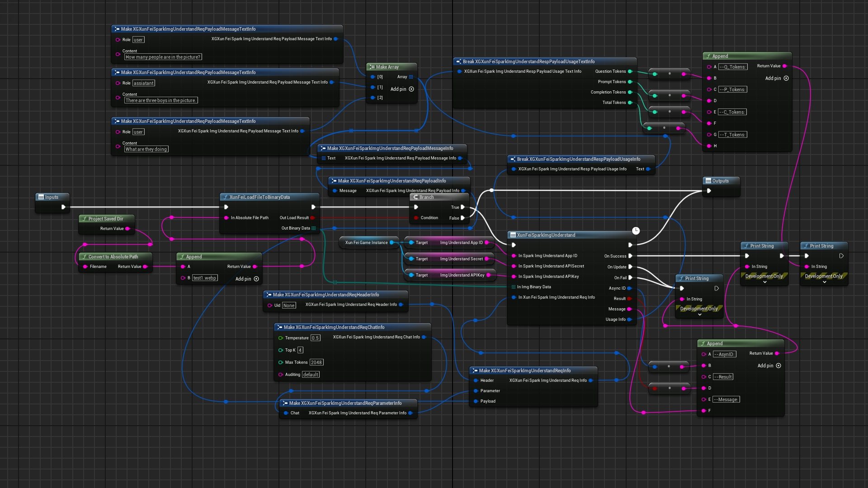Click On Success execution pin of XunFeiSparkImgUnderstand
This screenshot has width=868, height=488.
630,256
